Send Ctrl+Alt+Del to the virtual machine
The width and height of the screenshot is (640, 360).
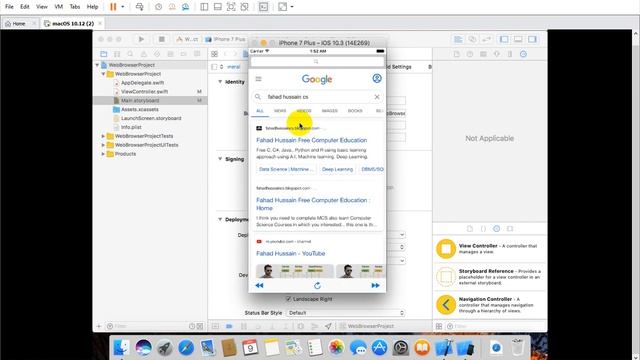click(x=140, y=7)
